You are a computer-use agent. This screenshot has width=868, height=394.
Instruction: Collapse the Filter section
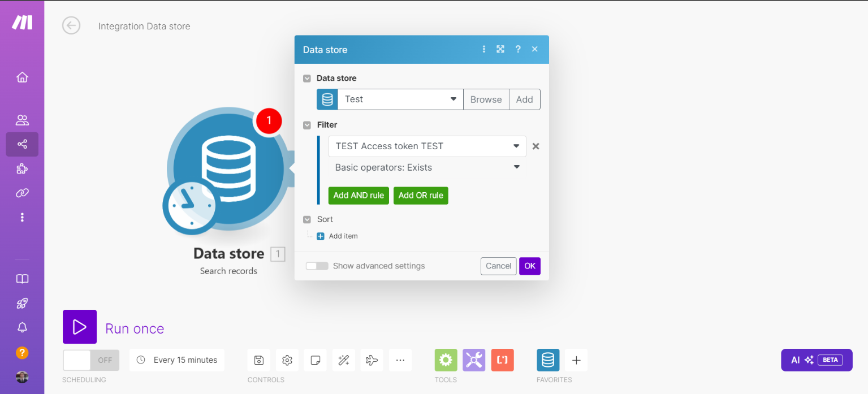307,125
